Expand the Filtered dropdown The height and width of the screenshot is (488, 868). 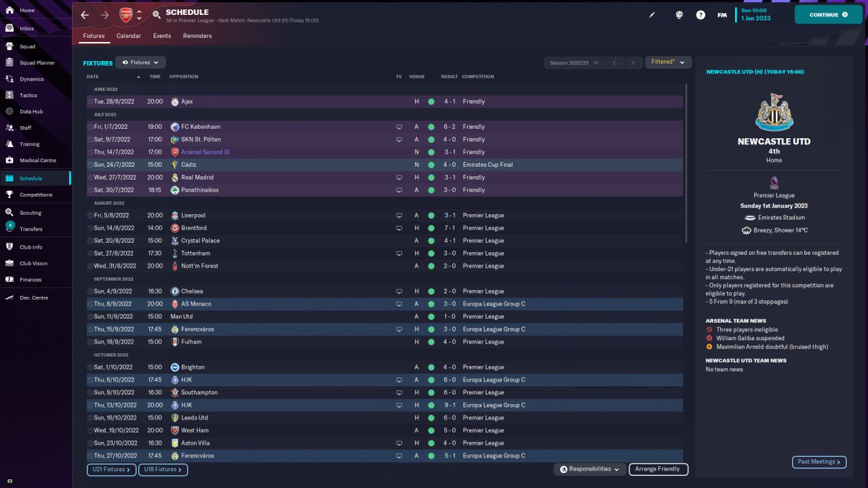(x=668, y=62)
